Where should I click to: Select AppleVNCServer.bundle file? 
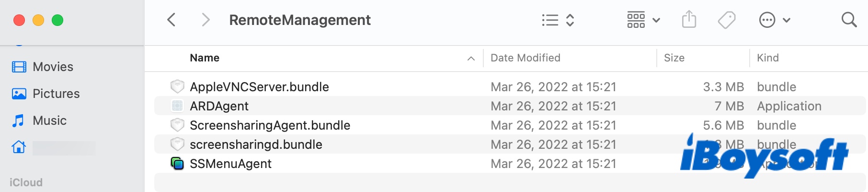pos(259,87)
